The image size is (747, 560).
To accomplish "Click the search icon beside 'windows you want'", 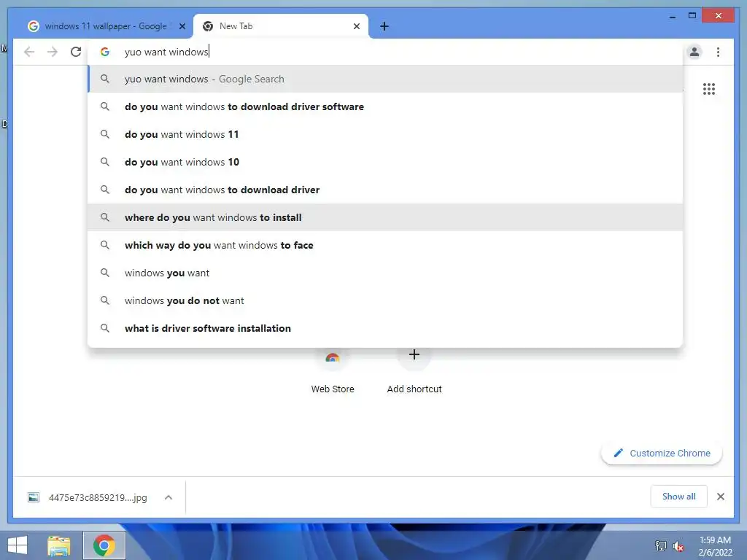I will tap(105, 273).
